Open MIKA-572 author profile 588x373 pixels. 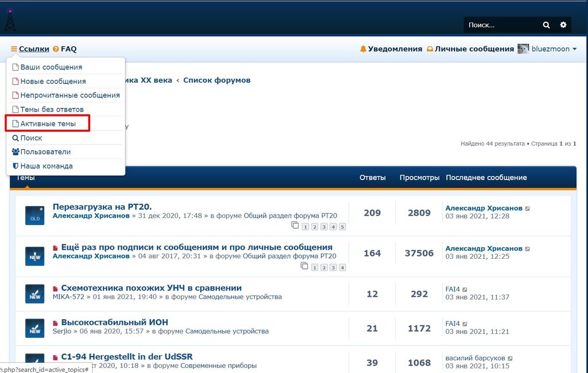68,297
